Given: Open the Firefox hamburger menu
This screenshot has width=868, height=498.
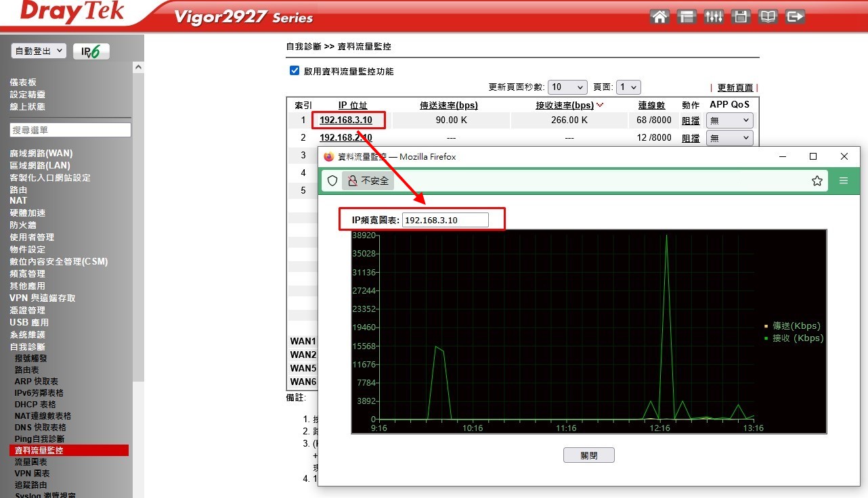Looking at the screenshot, I should point(844,181).
